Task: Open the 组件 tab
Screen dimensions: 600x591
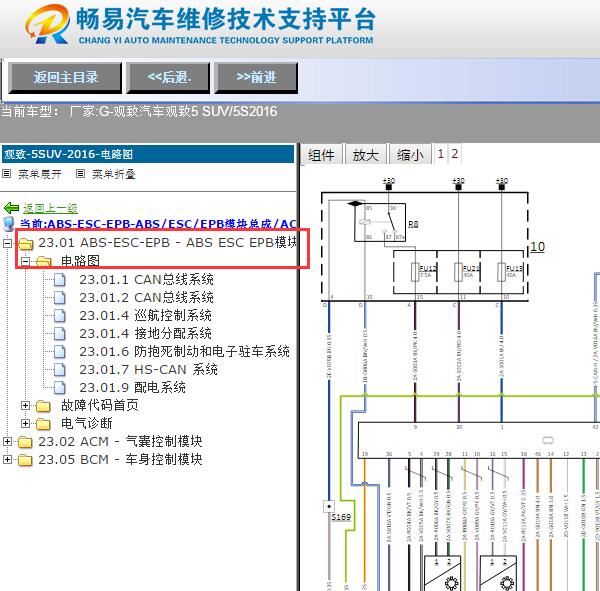Action: 321,155
